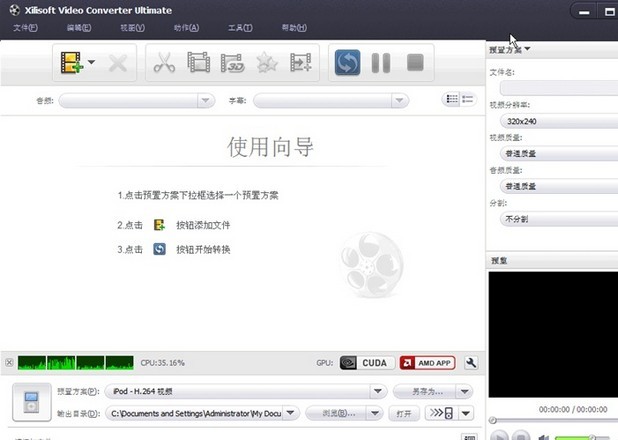The image size is (618, 440).
Task: Select the Clip scissors tool
Action: (164, 63)
